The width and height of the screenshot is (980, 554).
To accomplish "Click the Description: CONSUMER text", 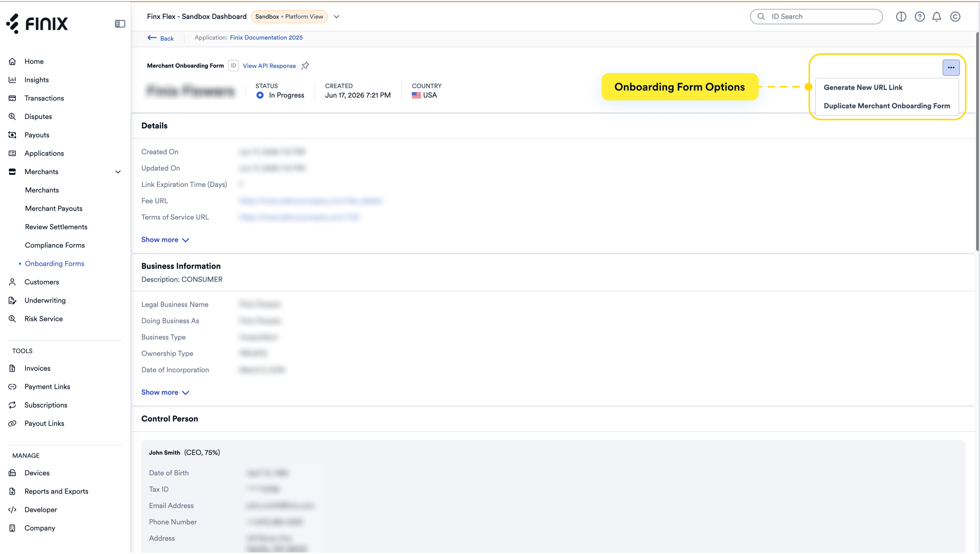I will [182, 279].
